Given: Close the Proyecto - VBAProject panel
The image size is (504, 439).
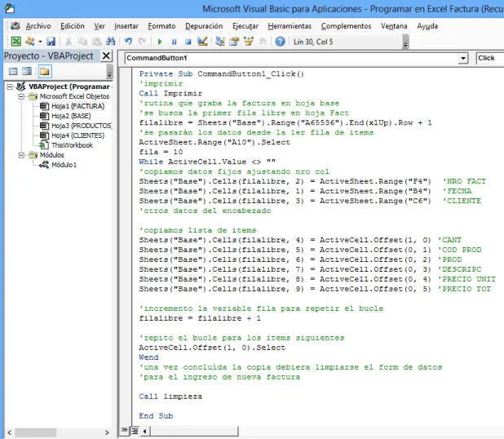Looking at the screenshot, I should coord(107,56).
